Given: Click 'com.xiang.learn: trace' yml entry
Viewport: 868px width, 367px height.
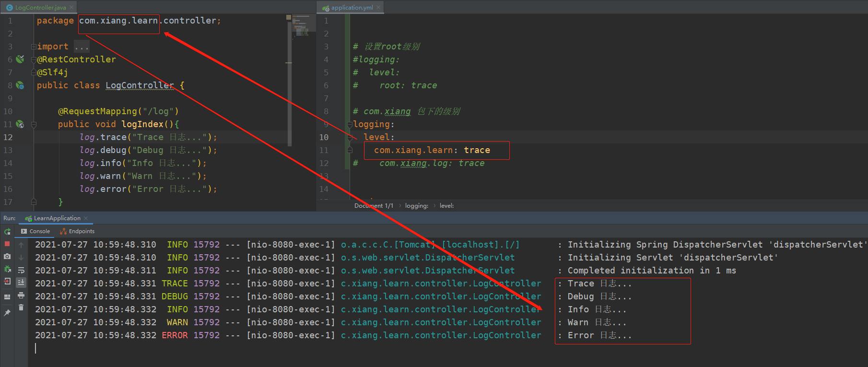Looking at the screenshot, I should (432, 150).
